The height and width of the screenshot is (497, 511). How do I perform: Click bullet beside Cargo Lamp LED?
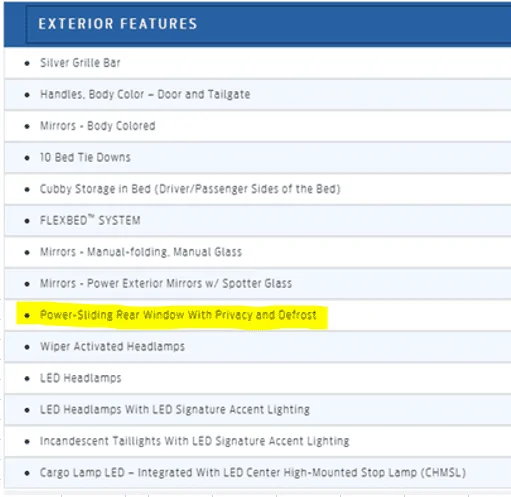[27, 473]
